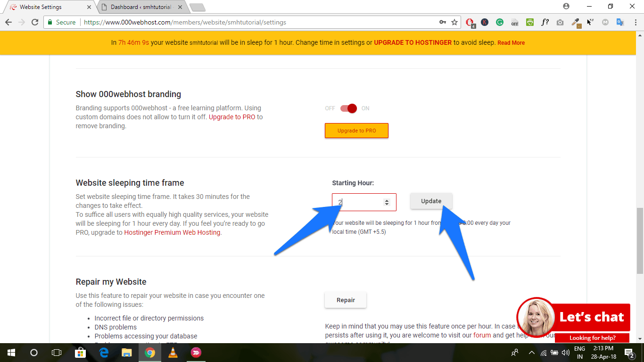
Task: Reload the page with the refresh icon
Action: pyautogui.click(x=35, y=22)
